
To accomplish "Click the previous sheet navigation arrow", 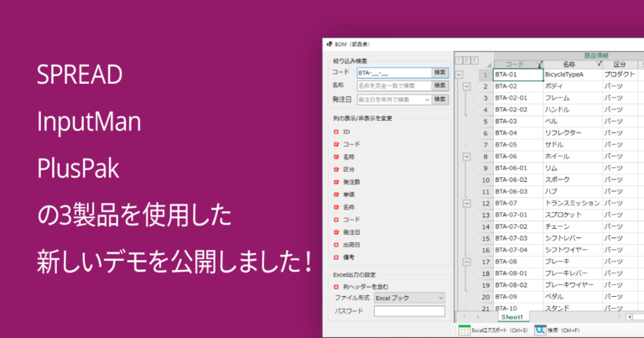I will click(464, 317).
